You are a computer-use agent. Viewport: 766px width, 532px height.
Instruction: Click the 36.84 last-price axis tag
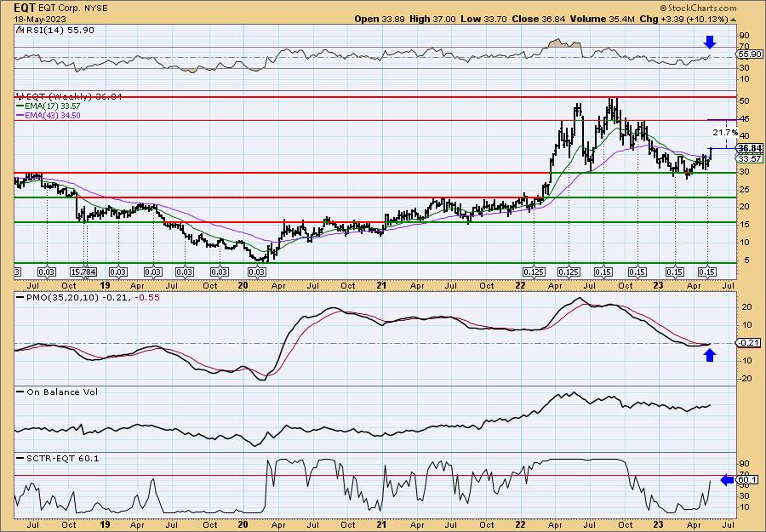coord(750,148)
